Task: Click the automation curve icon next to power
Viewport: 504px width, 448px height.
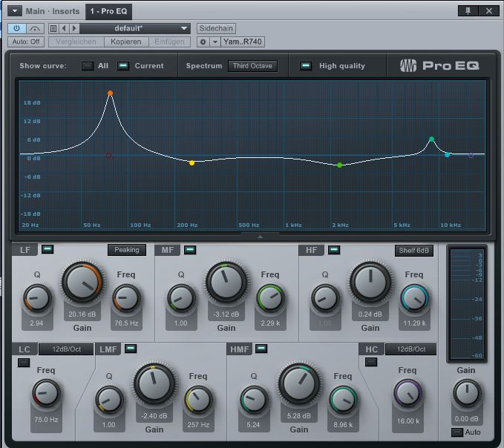Action: click(35, 29)
